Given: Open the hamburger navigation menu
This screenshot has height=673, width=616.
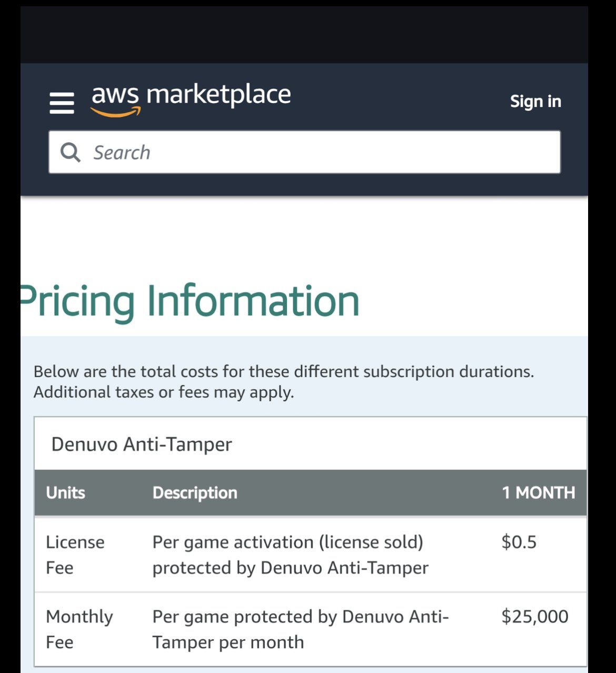Looking at the screenshot, I should pos(62,103).
